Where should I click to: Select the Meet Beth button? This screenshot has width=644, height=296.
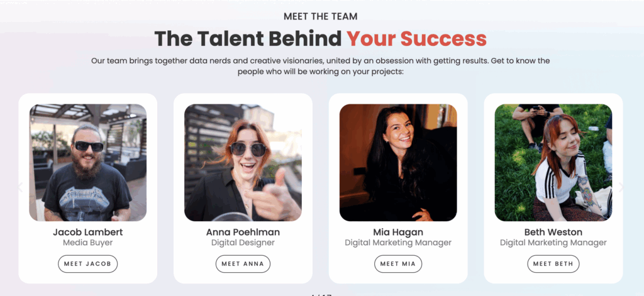553,264
